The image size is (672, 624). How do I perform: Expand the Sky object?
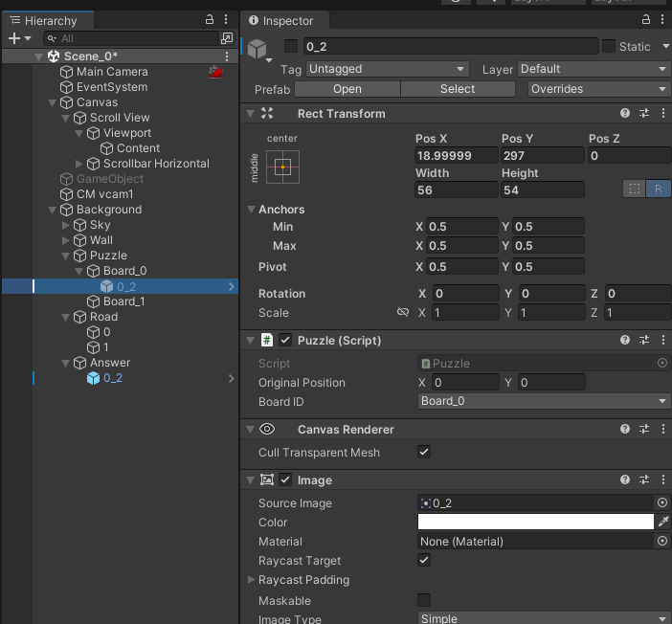[x=65, y=225]
